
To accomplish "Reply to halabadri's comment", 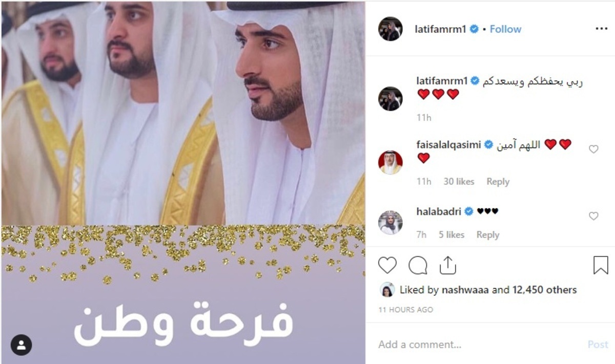I will click(x=487, y=235).
